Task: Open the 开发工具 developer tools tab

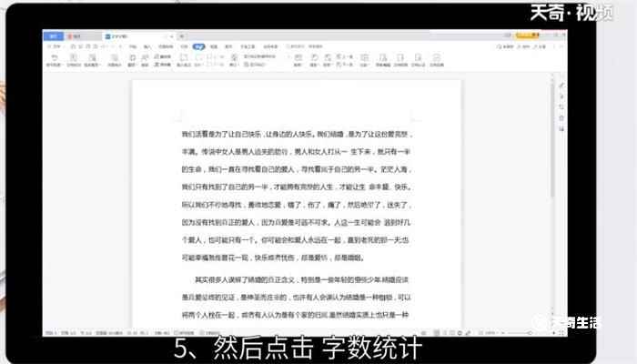Action: click(248, 46)
